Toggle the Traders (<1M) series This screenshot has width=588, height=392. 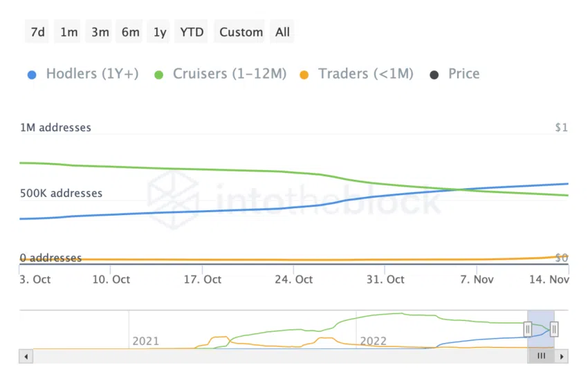[x=365, y=74]
